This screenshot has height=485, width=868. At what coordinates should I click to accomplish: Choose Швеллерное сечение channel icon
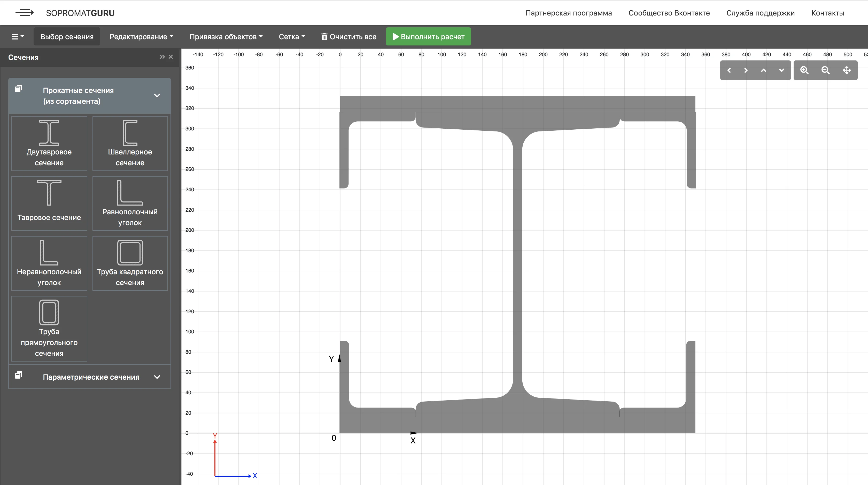point(130,144)
